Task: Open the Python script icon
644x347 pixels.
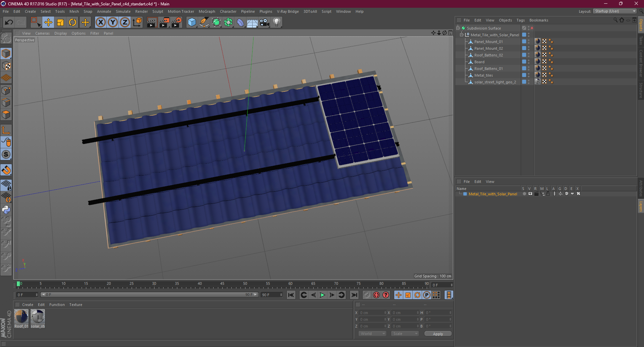Action: [x=6, y=210]
